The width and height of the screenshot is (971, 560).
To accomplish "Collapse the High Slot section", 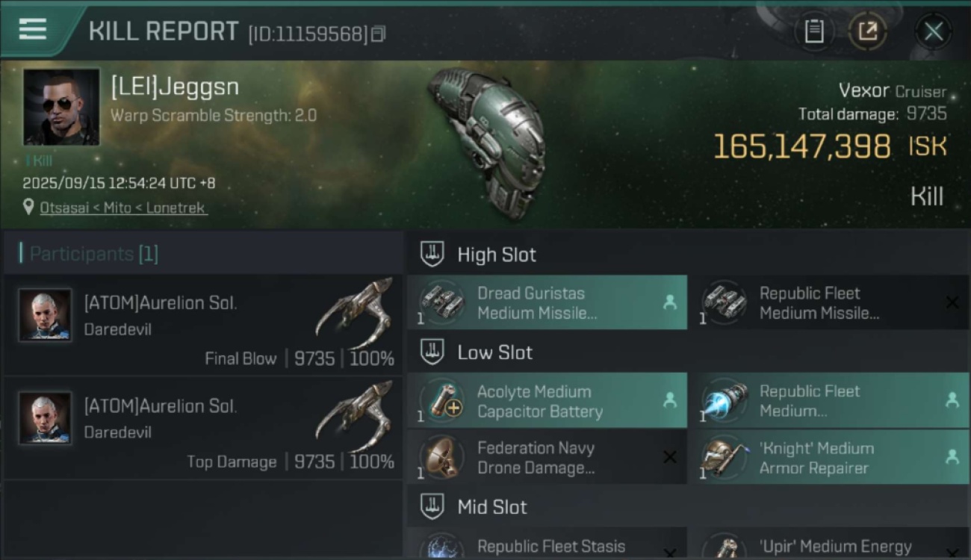I will coord(432,254).
